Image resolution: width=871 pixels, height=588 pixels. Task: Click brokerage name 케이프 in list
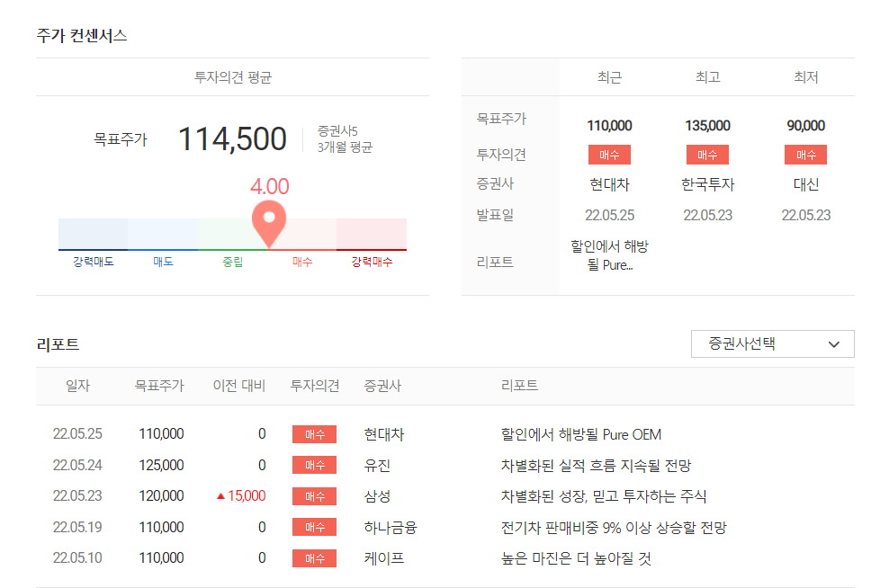[x=383, y=558]
